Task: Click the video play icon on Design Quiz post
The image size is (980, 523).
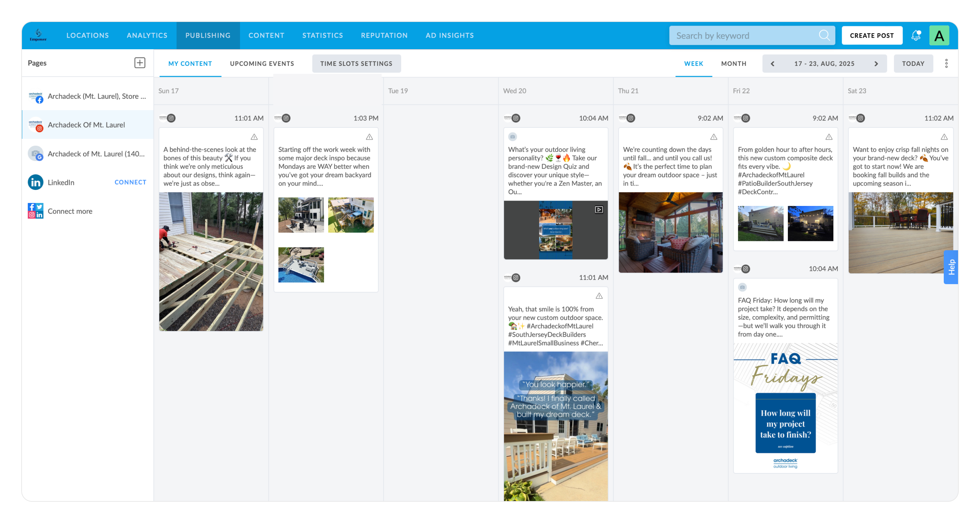Action: (x=599, y=209)
